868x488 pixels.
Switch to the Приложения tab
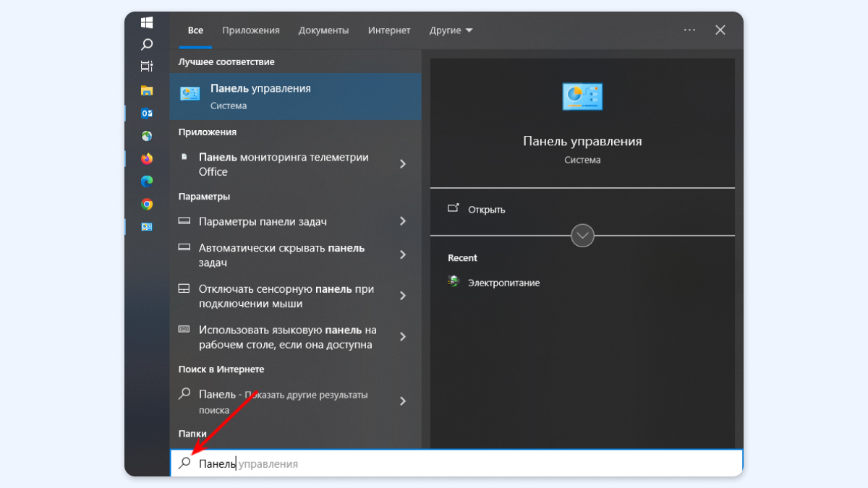pos(250,30)
